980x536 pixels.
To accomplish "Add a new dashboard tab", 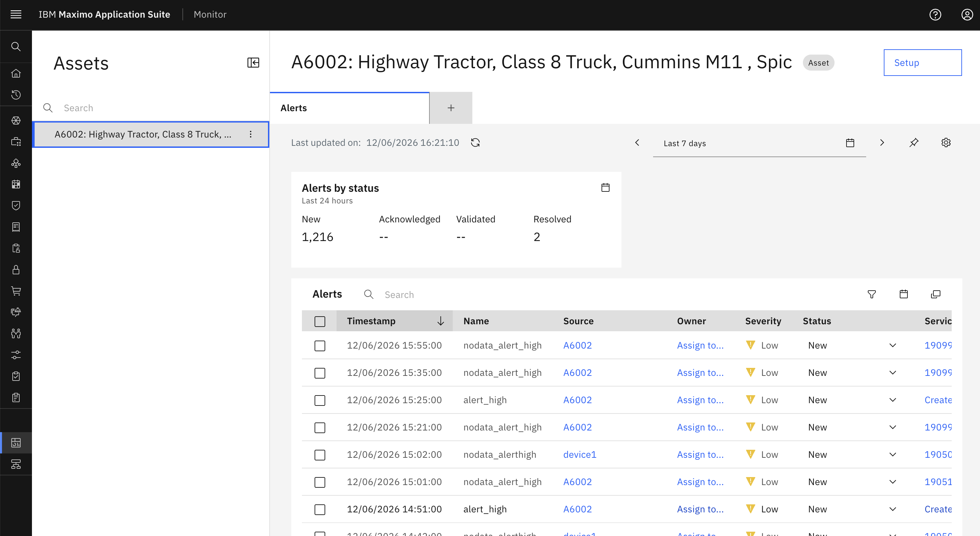I will tap(451, 108).
